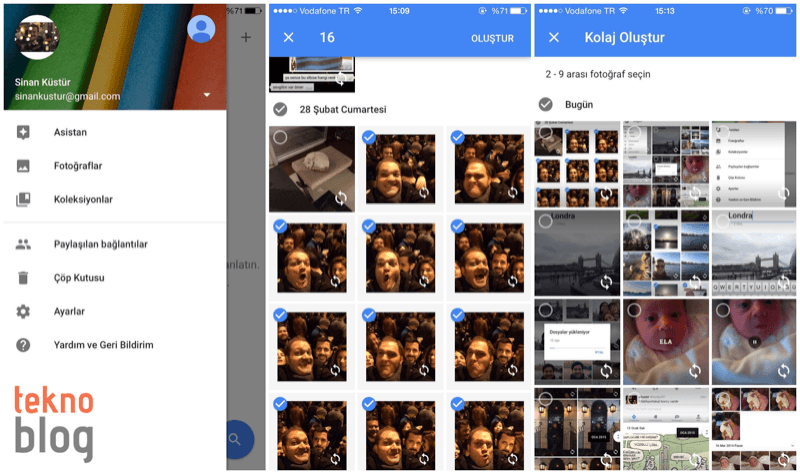Uncheck the third row right selfie
800x474 pixels.
pyautogui.click(x=458, y=315)
